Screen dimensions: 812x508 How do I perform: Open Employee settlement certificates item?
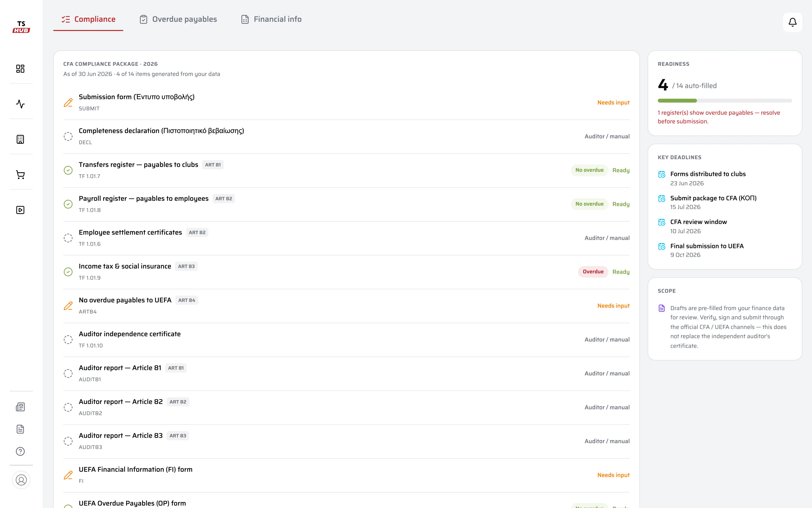pyautogui.click(x=346, y=238)
